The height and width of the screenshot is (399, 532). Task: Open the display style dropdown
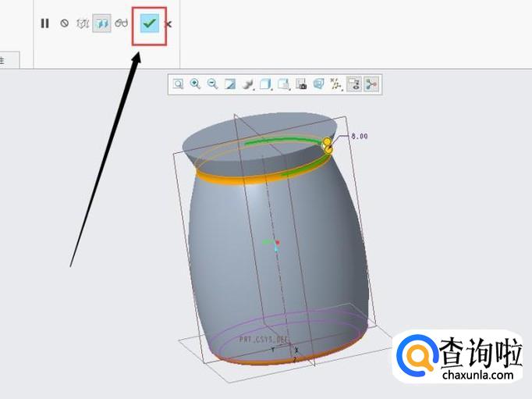coord(266,84)
